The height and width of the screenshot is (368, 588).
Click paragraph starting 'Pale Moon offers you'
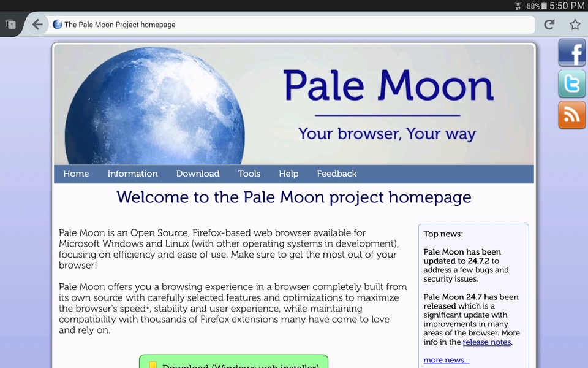[233, 309]
